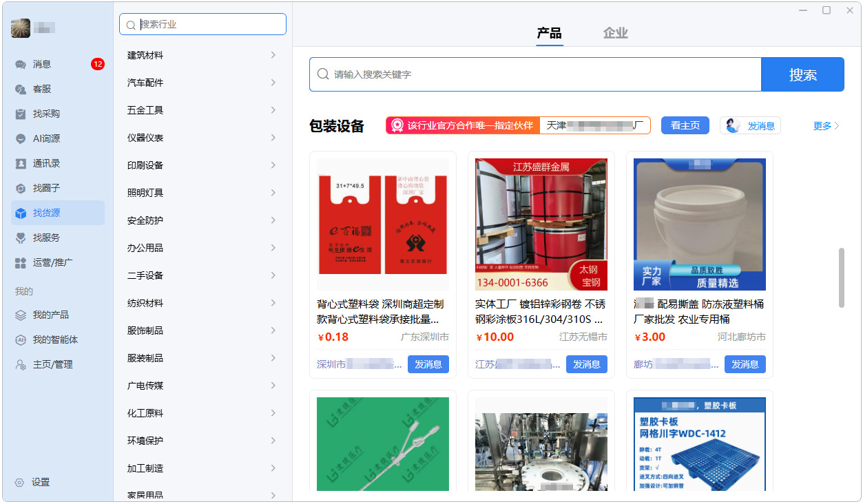Click 发消息 on the 镀铝锌彩钢卷 card
The width and height of the screenshot is (863, 504).
587,364
